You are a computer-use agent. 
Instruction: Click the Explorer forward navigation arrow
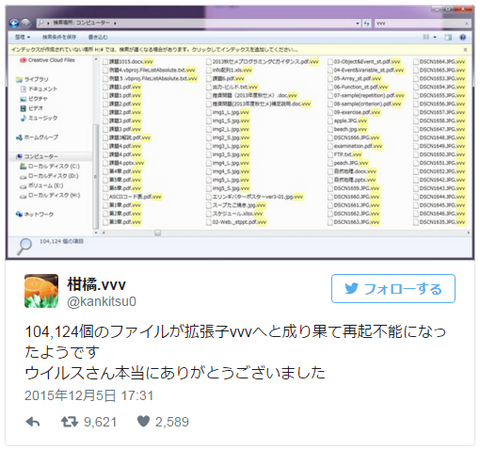click(26, 23)
